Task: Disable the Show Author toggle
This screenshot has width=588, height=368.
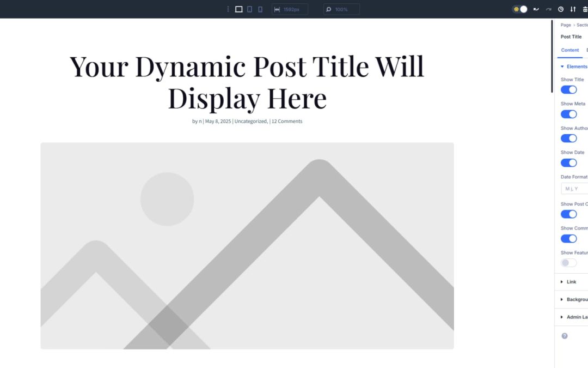Action: pos(568,138)
